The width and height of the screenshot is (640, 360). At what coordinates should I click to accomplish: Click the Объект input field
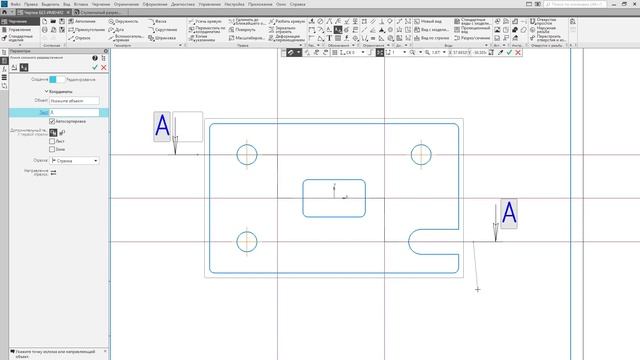[74, 100]
